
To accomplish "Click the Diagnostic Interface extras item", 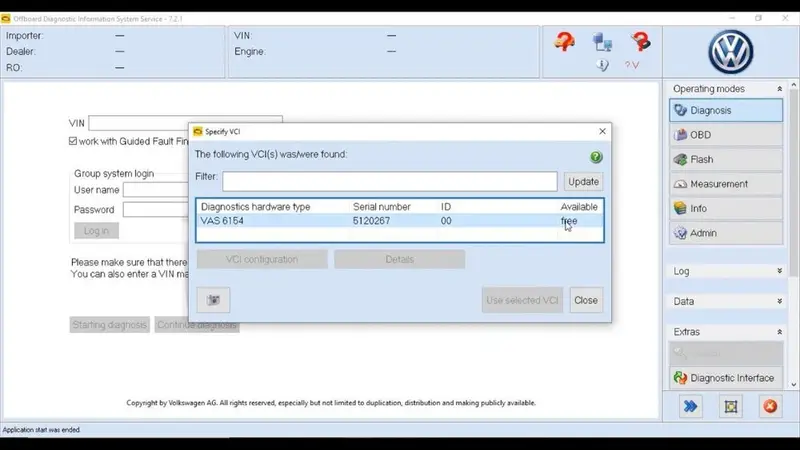I will pyautogui.click(x=726, y=378).
